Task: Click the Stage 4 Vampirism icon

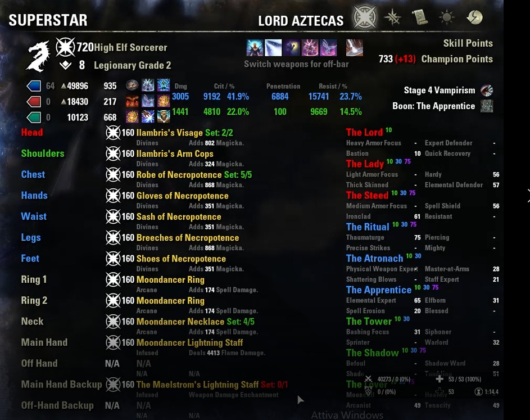Action: coord(487,91)
